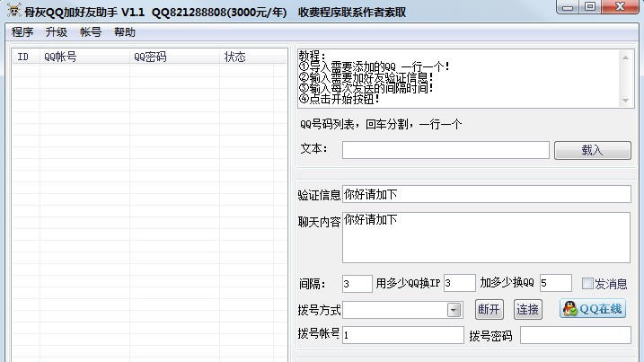Screen dimensions: 644x362
Task: Close the 骨灰QQ加好友助手 window
Action: click(x=620, y=6)
